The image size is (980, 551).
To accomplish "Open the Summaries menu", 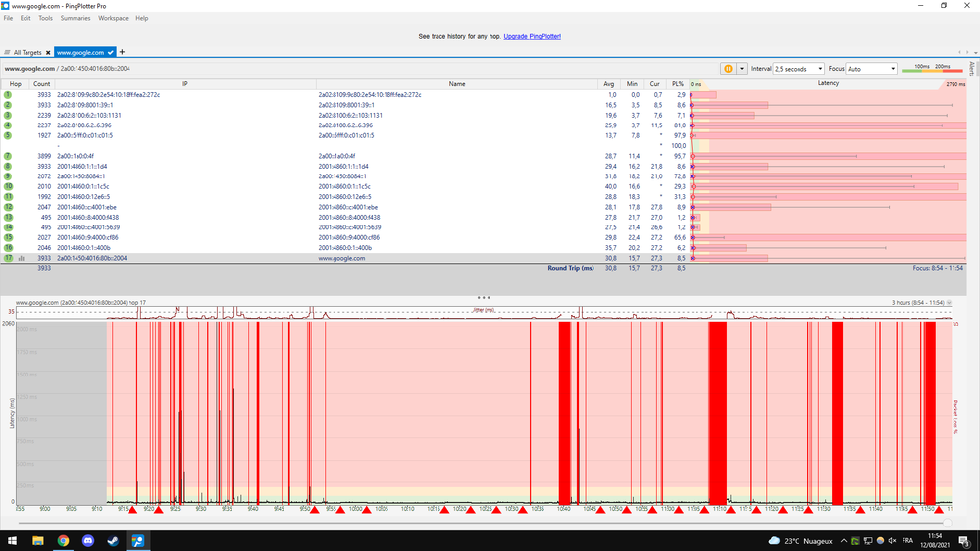I will click(76, 18).
